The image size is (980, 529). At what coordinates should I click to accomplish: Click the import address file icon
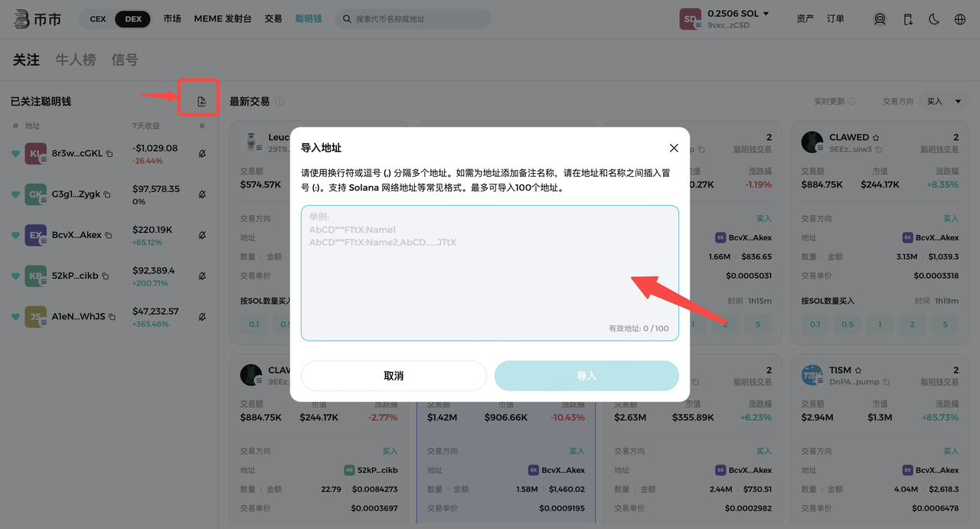click(x=201, y=102)
